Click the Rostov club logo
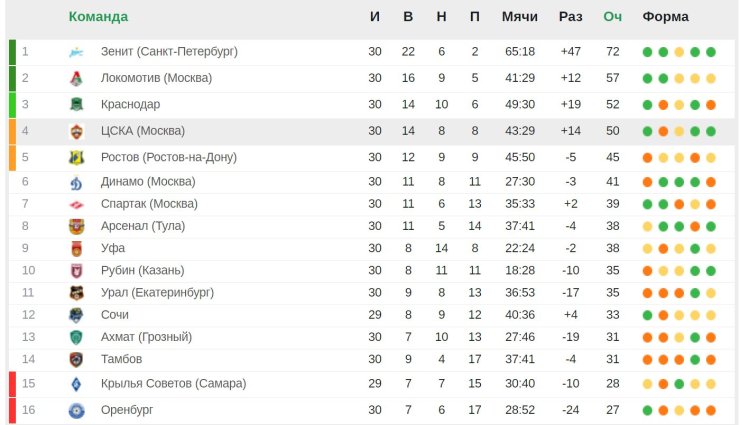 point(76,158)
